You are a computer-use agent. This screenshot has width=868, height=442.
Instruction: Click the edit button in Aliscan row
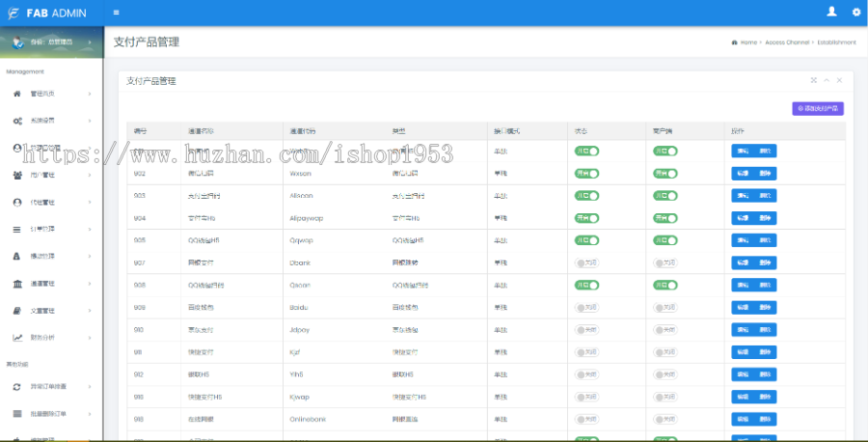(x=743, y=196)
